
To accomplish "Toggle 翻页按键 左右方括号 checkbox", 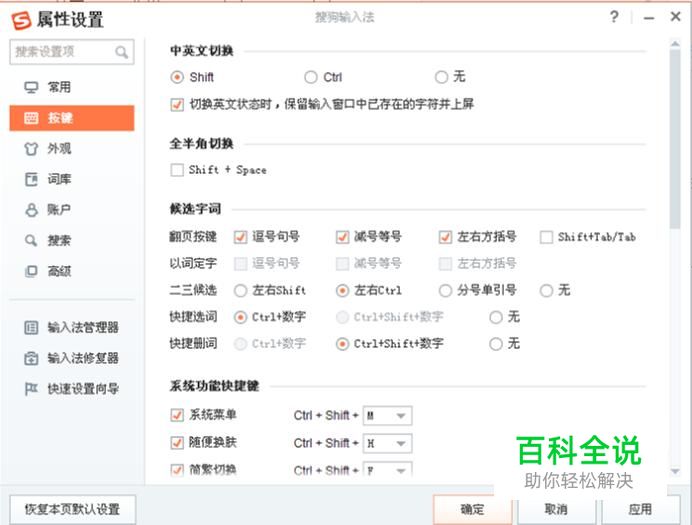I will coord(445,237).
